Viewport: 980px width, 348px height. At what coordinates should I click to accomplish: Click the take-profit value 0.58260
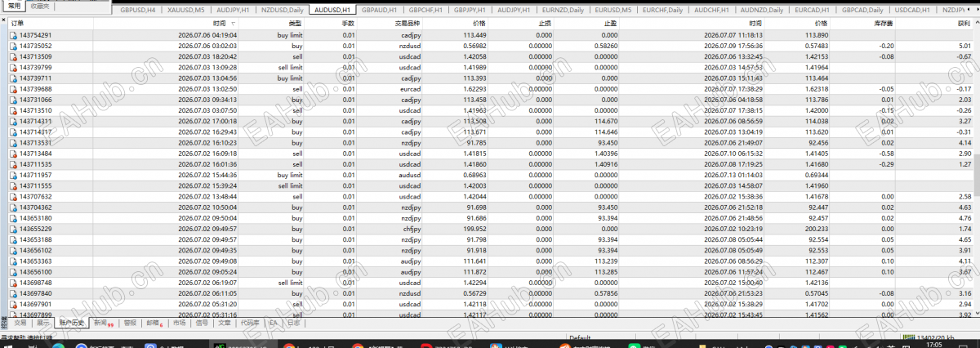[605, 47]
